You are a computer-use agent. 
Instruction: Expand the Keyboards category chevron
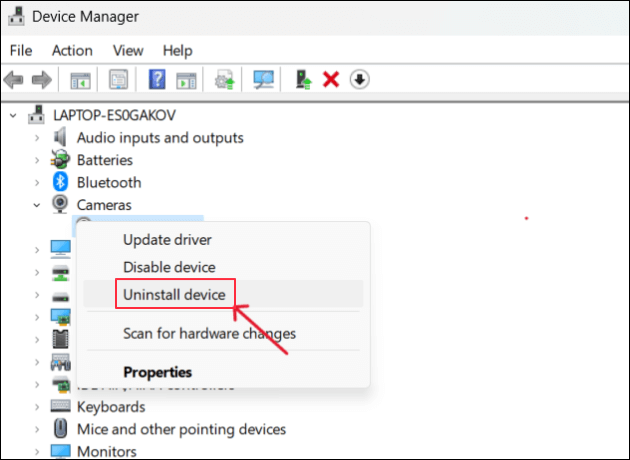click(37, 407)
